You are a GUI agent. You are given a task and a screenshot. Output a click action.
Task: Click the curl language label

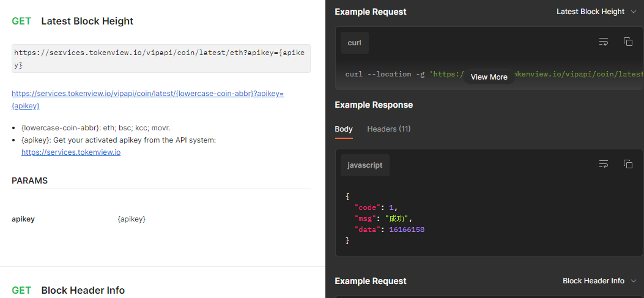355,43
